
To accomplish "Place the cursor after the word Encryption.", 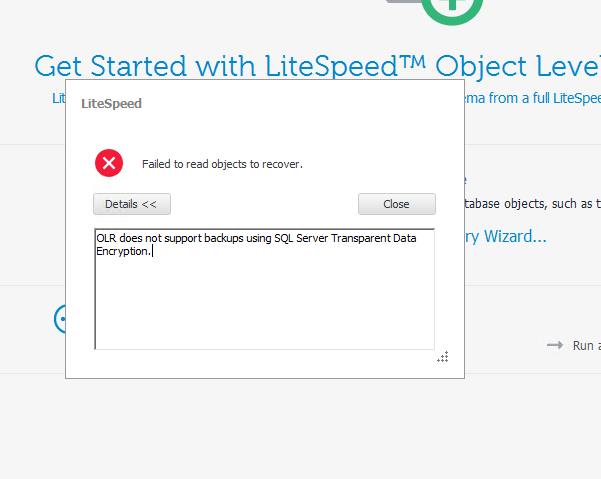I will click(x=153, y=251).
